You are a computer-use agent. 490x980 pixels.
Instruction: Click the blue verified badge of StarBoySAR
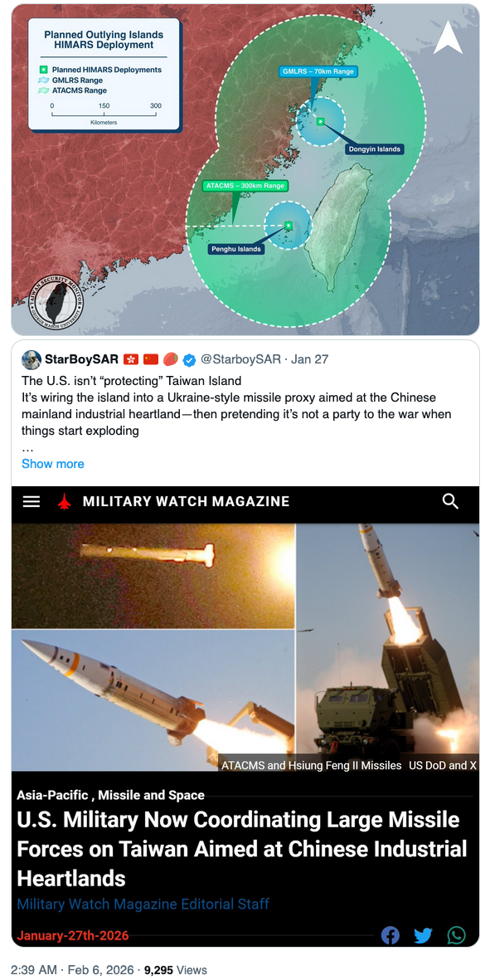pyautogui.click(x=189, y=359)
